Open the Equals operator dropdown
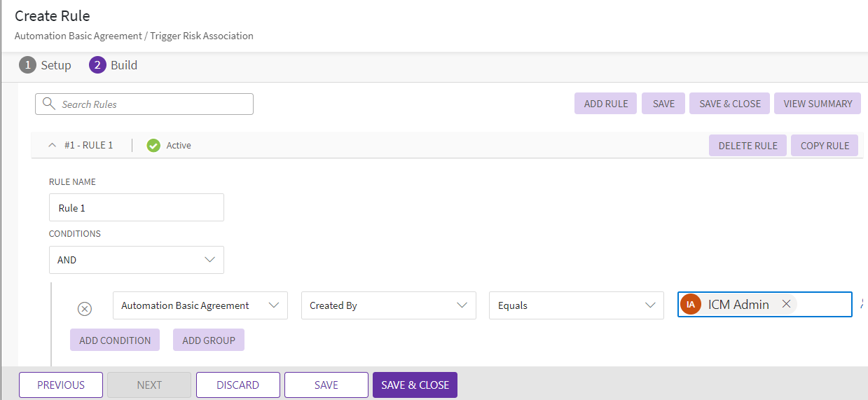 [576, 305]
